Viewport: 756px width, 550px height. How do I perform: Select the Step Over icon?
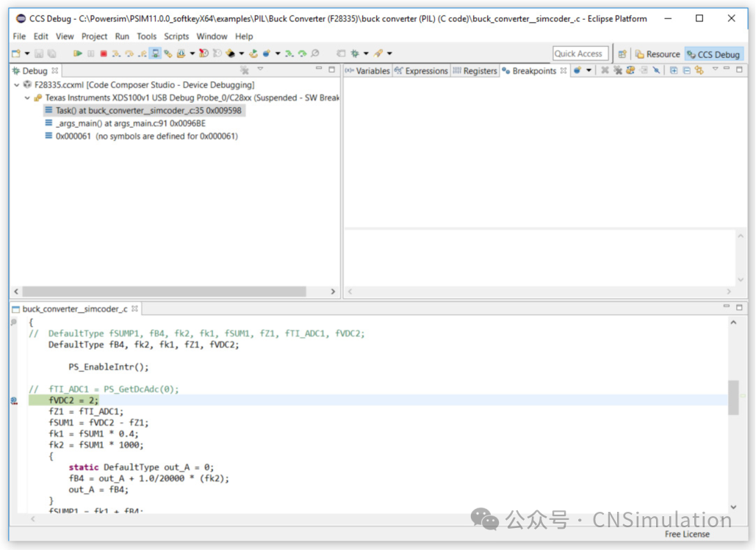tap(129, 53)
